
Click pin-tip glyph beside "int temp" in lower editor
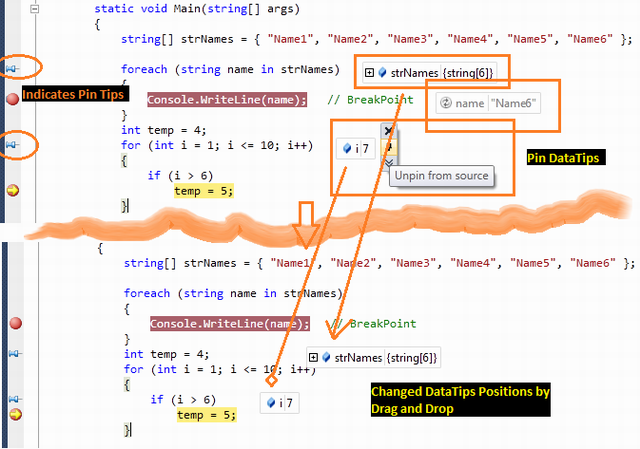(x=15, y=353)
